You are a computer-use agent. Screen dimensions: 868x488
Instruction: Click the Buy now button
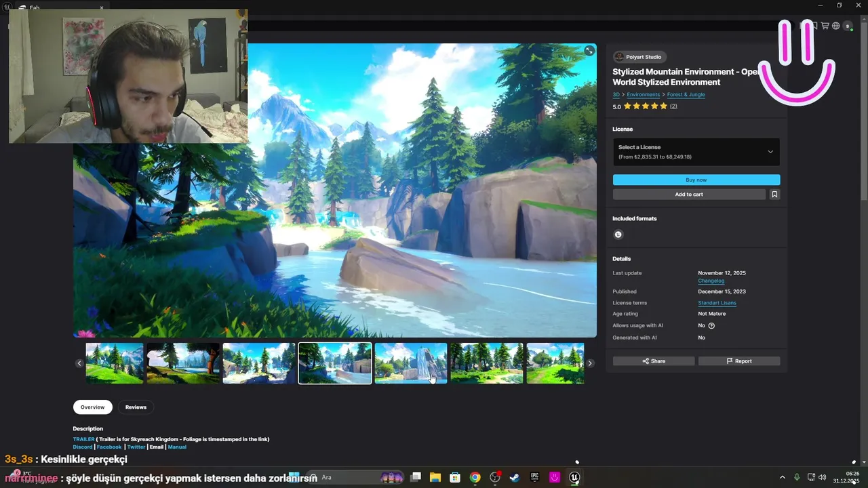pos(696,180)
